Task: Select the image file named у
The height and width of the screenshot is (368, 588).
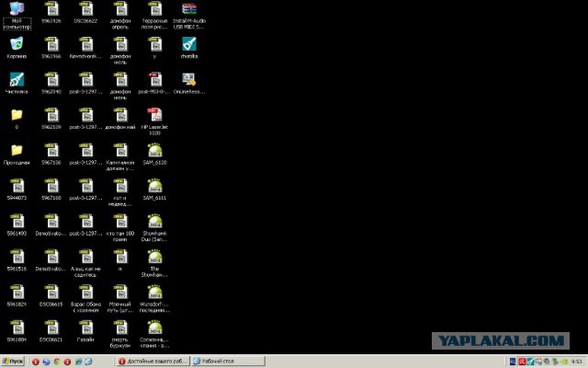Action: 154,48
